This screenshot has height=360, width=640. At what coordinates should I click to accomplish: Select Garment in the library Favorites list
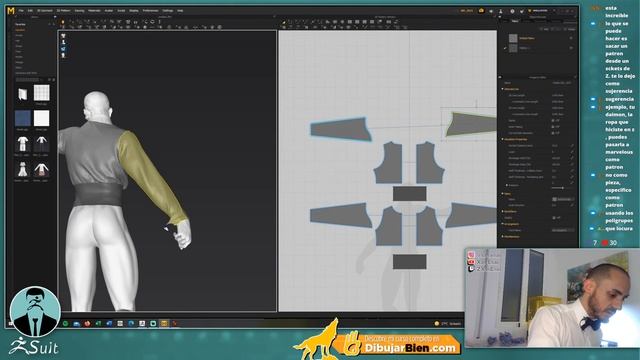[x=20, y=30]
